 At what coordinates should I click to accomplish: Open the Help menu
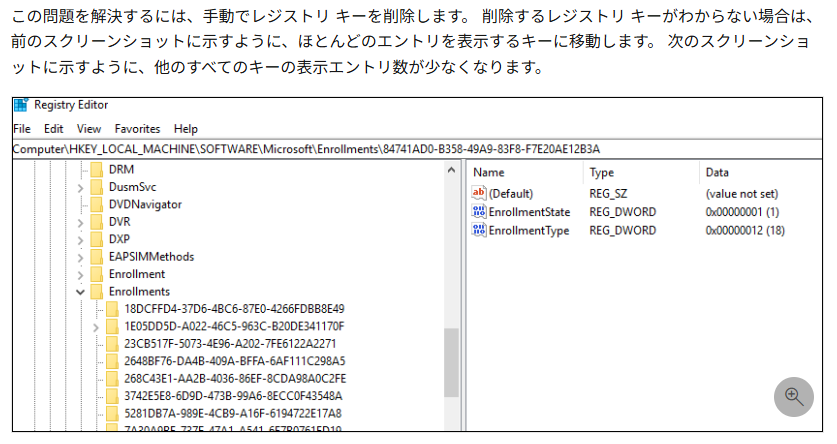coord(186,129)
